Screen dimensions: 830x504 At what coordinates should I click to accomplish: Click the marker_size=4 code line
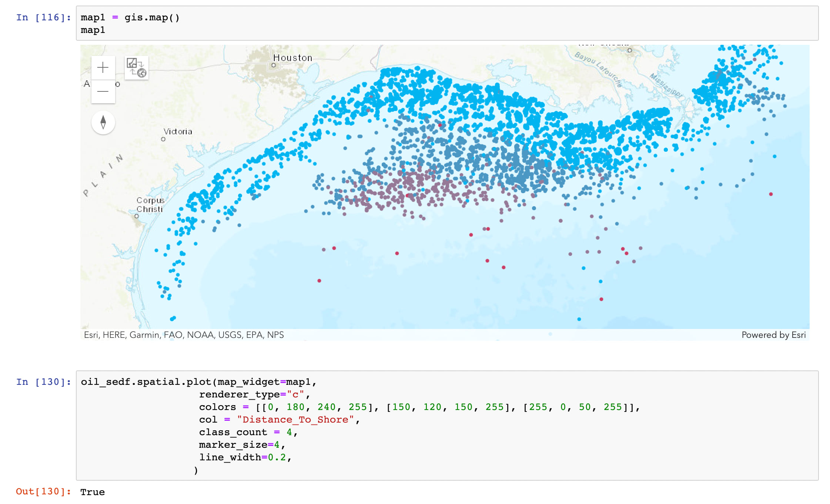click(x=241, y=445)
